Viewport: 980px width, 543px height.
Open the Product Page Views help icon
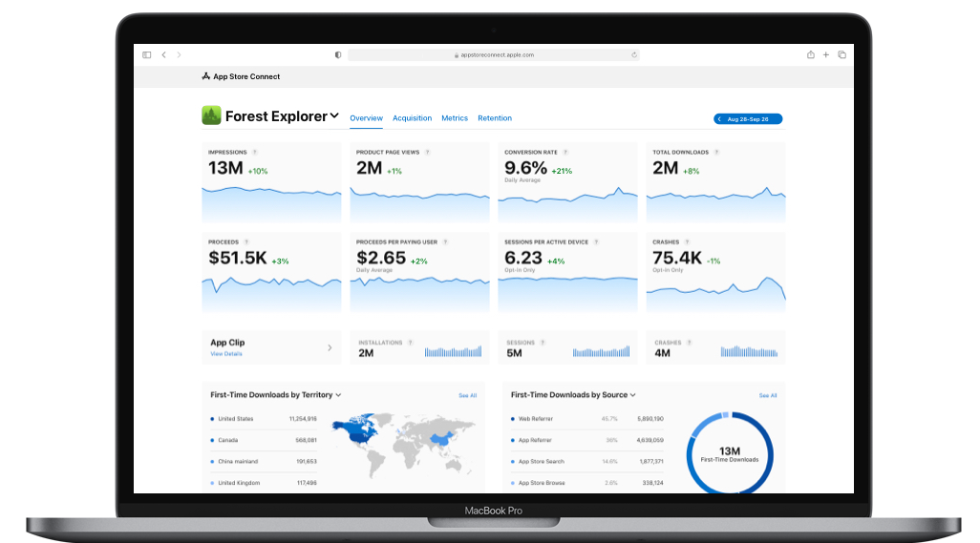(x=428, y=153)
